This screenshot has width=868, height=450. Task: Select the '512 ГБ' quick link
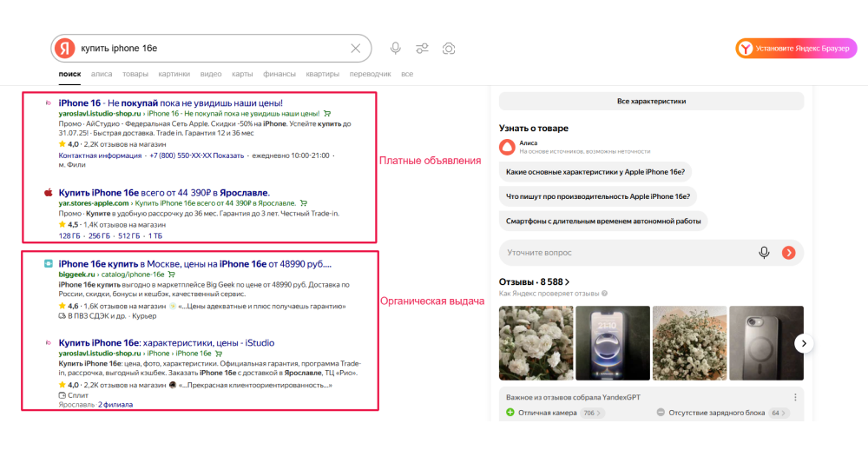[x=129, y=236]
